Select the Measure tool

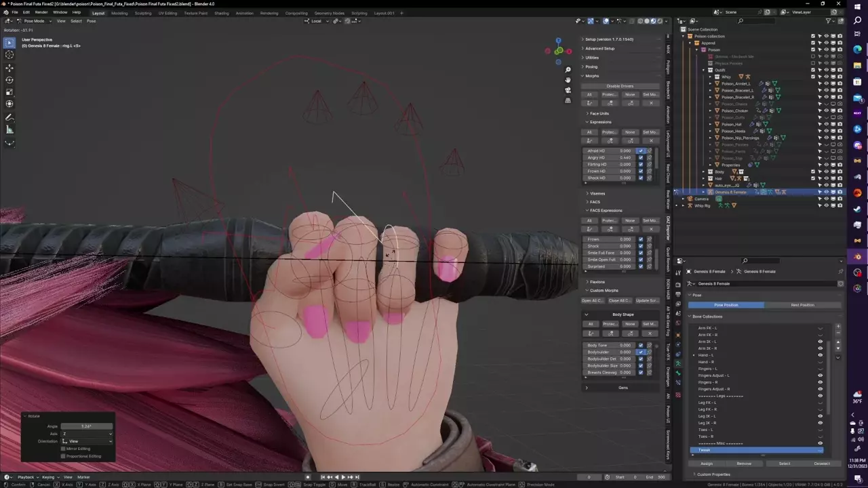point(9,130)
